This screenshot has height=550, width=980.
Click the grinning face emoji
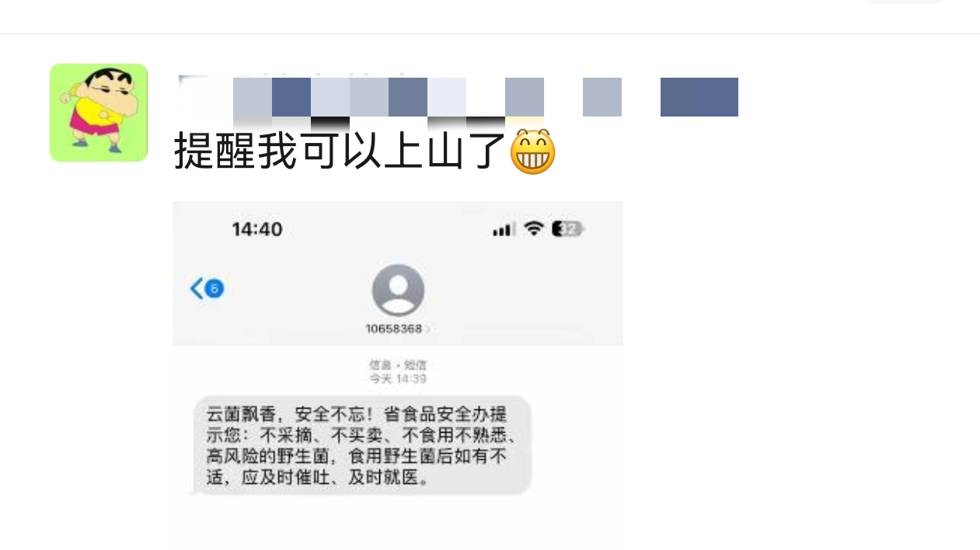coord(533,151)
